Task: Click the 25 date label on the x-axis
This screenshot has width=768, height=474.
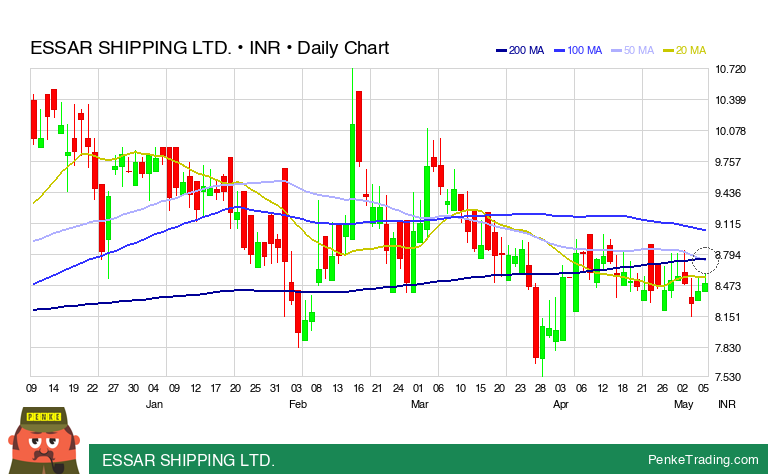Action: pos(255,388)
